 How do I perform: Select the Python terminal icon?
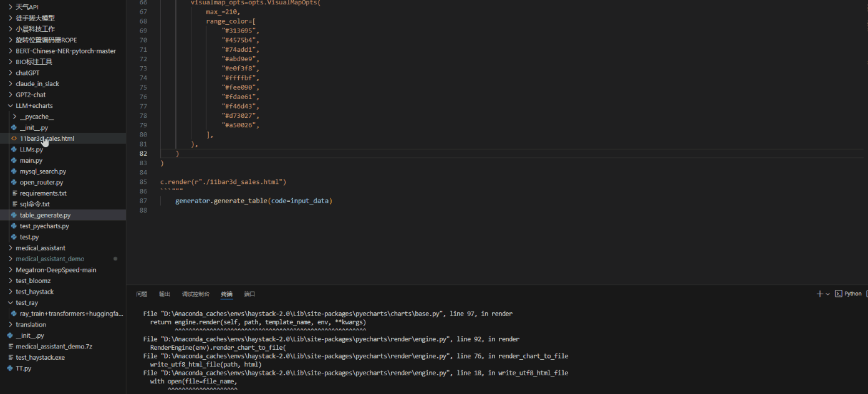point(839,294)
